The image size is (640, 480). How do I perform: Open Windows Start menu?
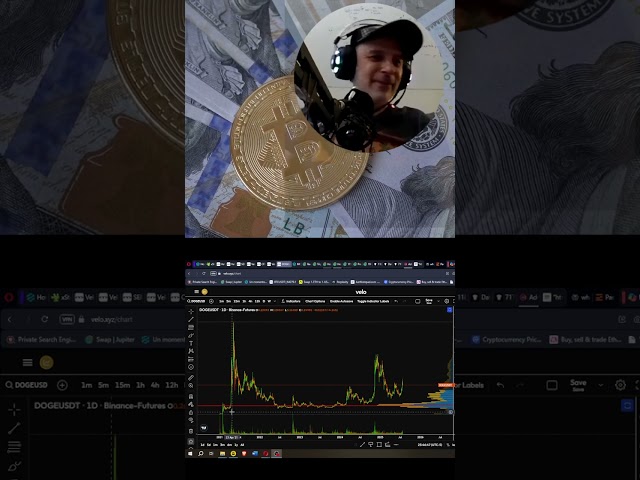coord(190,453)
